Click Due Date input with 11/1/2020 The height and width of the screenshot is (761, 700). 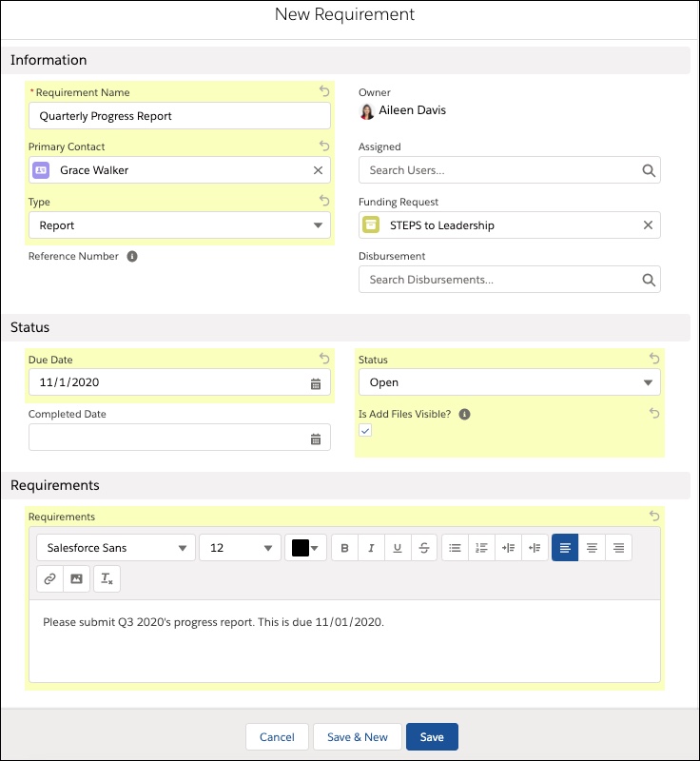pyautogui.click(x=180, y=382)
